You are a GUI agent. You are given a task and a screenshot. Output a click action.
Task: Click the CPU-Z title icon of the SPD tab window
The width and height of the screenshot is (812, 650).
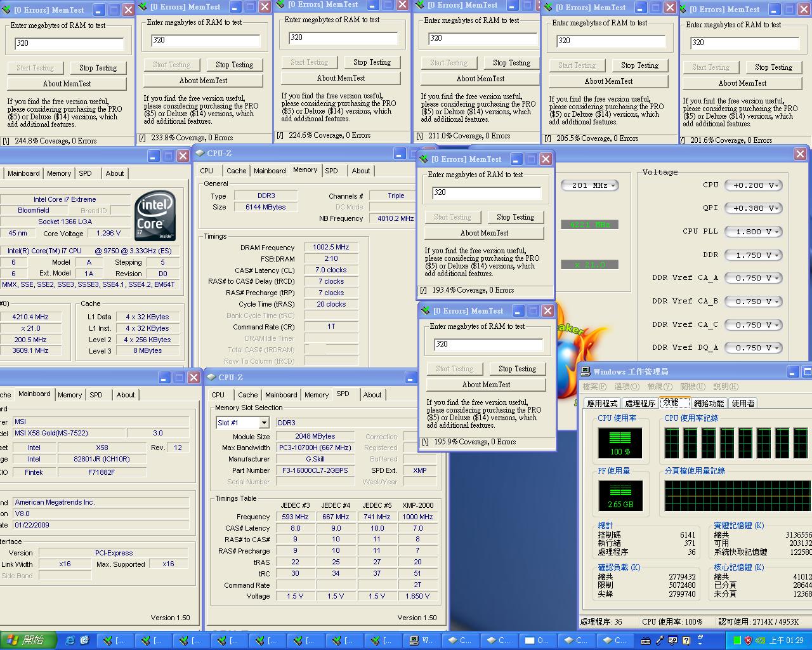[211, 377]
